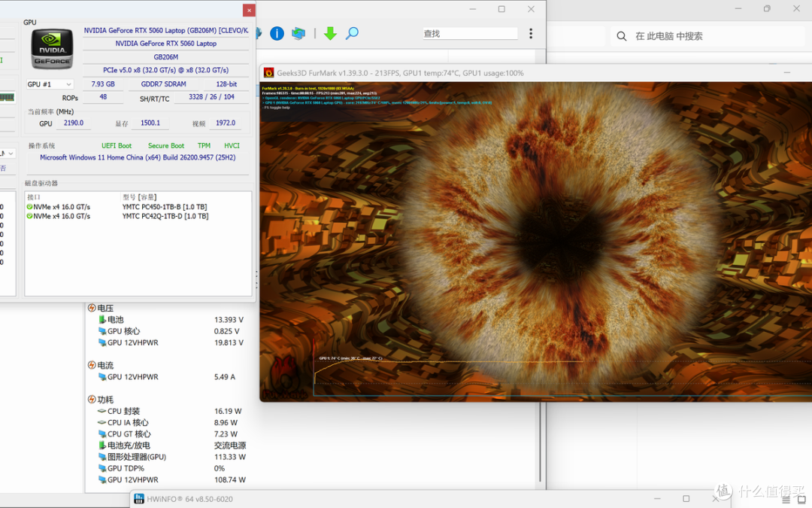Click in the 查找 search field
Viewport: 812px width, 508px height.
[x=470, y=34]
